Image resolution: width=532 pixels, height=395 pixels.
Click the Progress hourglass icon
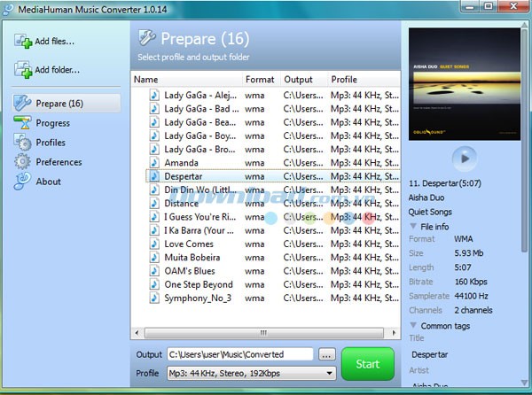click(x=22, y=122)
